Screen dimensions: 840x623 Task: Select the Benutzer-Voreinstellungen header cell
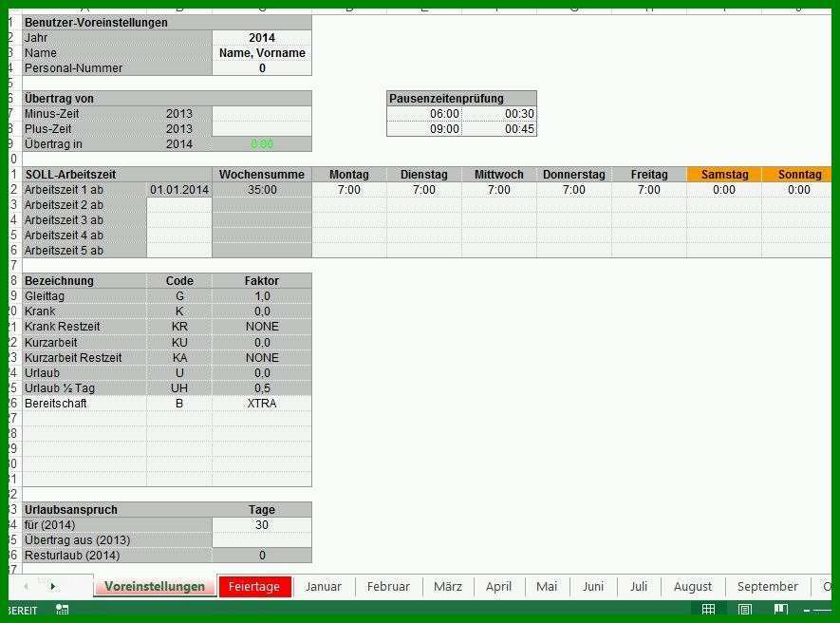click(x=167, y=23)
